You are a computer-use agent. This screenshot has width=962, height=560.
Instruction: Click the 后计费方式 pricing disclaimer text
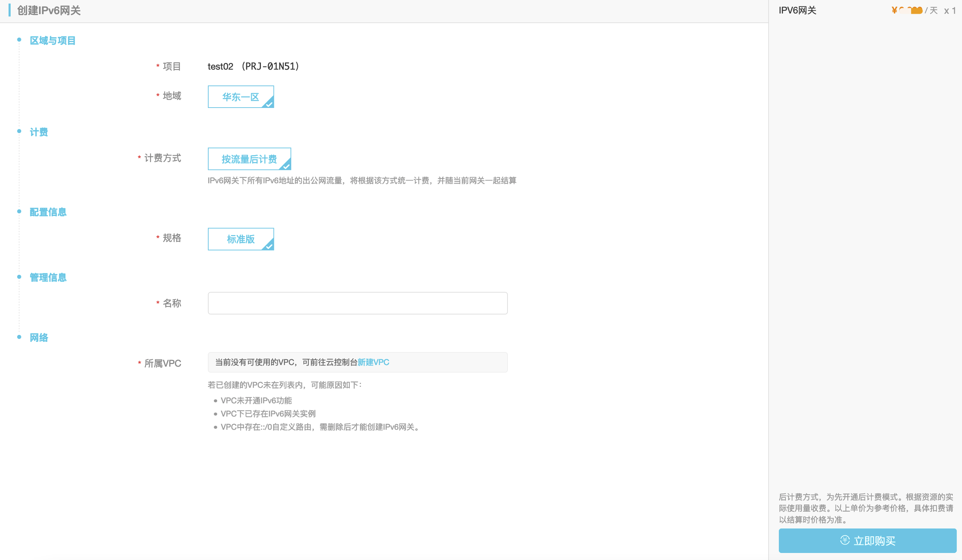click(866, 508)
